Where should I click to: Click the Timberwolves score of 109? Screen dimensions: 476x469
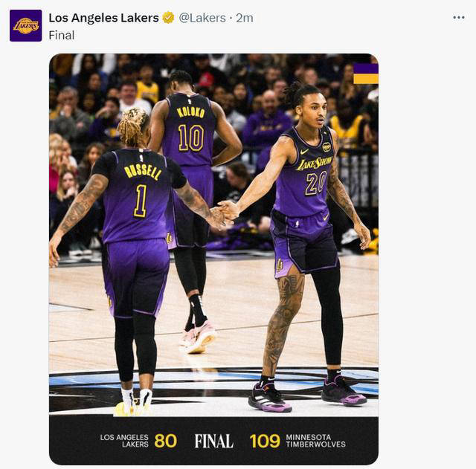point(264,441)
